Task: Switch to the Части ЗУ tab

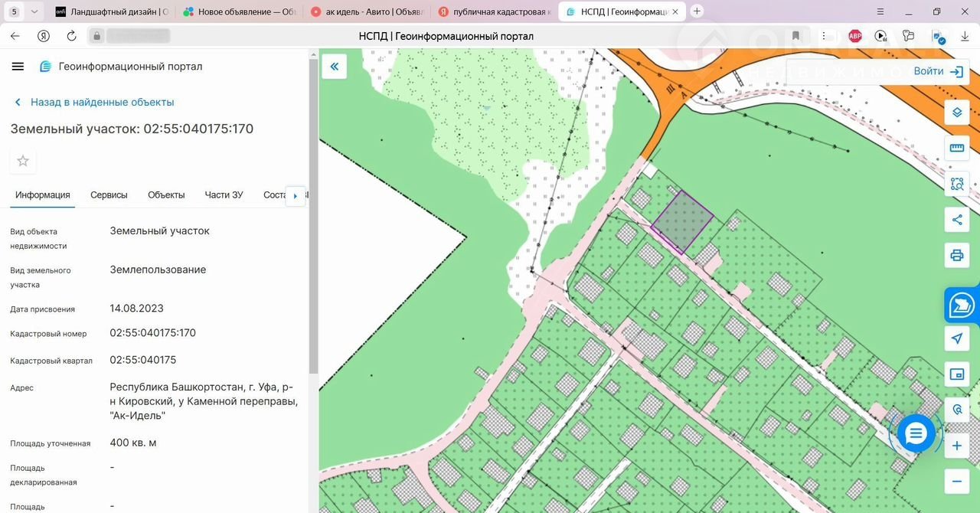Action: 224,194
